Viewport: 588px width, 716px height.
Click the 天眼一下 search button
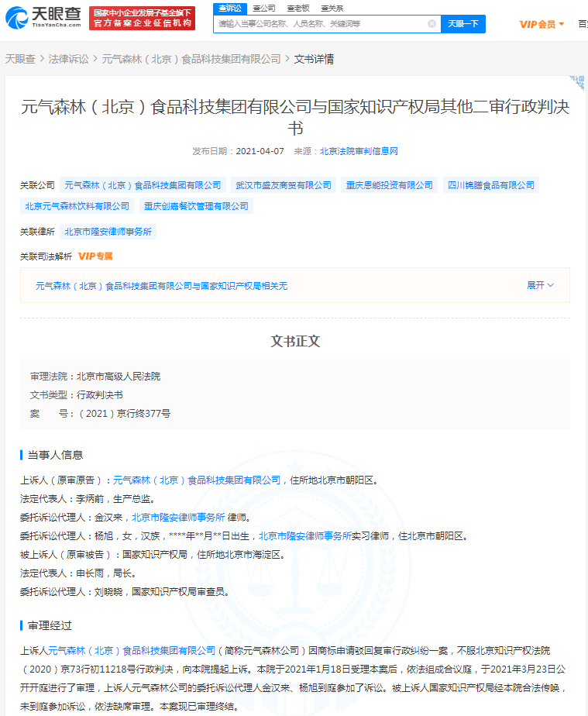(463, 24)
